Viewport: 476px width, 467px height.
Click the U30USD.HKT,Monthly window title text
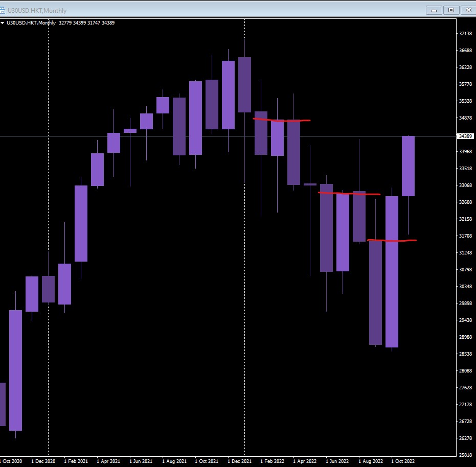pyautogui.click(x=37, y=11)
